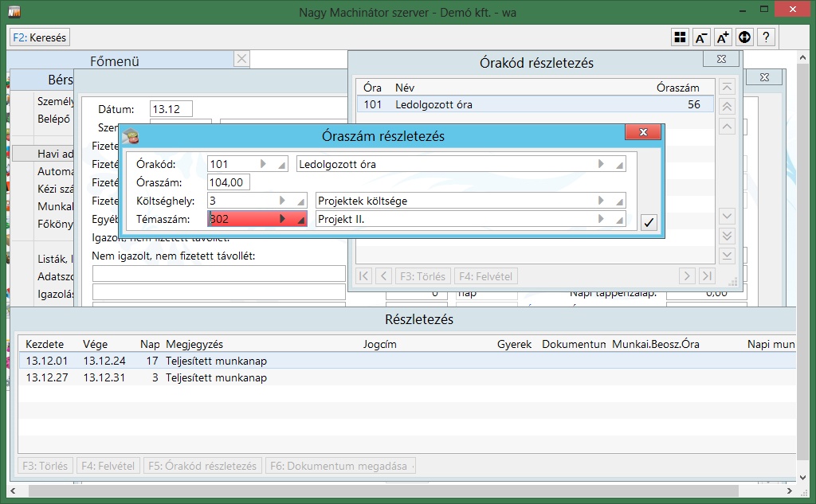Click the Kezdete column header
This screenshot has width=816, height=504.
[45, 344]
